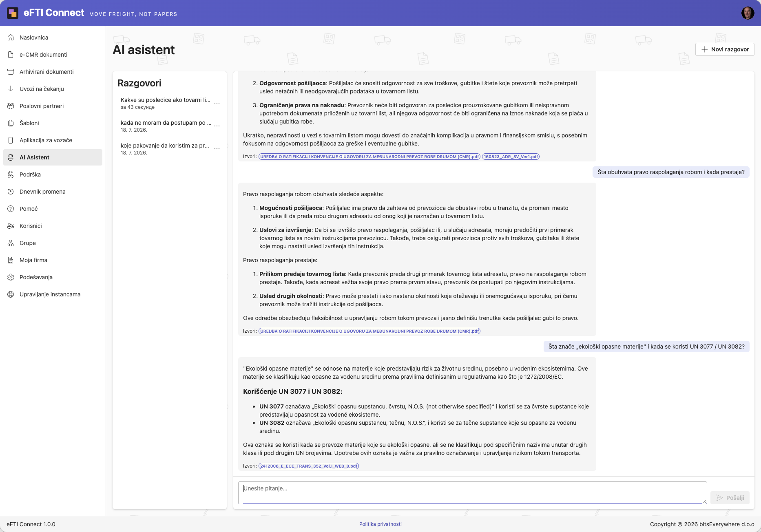Viewport: 761px width, 532px height.
Task: Click the paper plane icon in Pošalji
Action: pyautogui.click(x=720, y=498)
